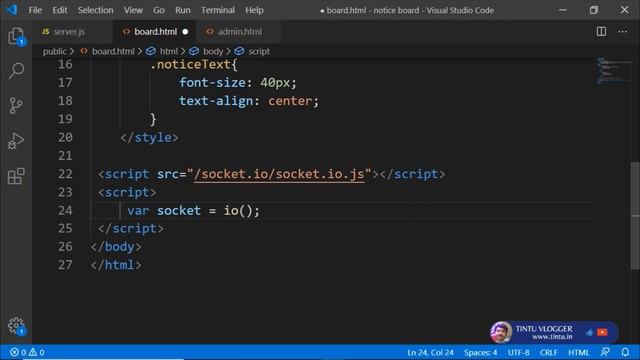Open the errors and warnings Problems indicator
Viewport: 640px width, 360px height.
[27, 352]
